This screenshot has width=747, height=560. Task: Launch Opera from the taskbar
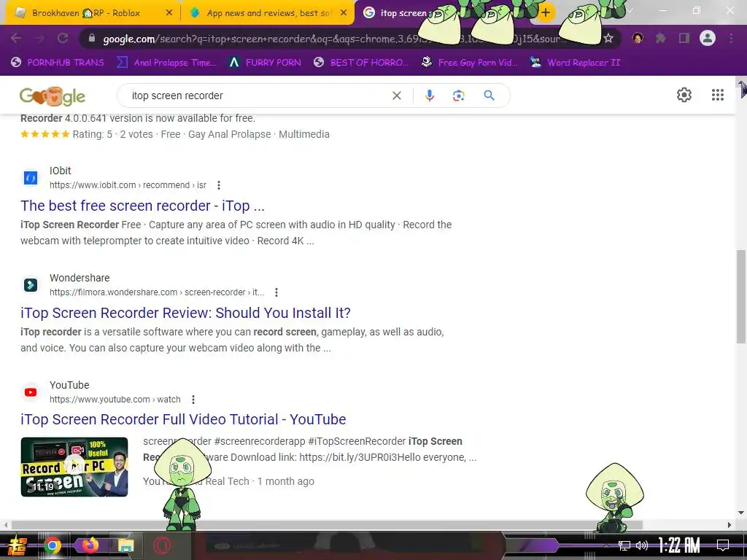pos(162,545)
